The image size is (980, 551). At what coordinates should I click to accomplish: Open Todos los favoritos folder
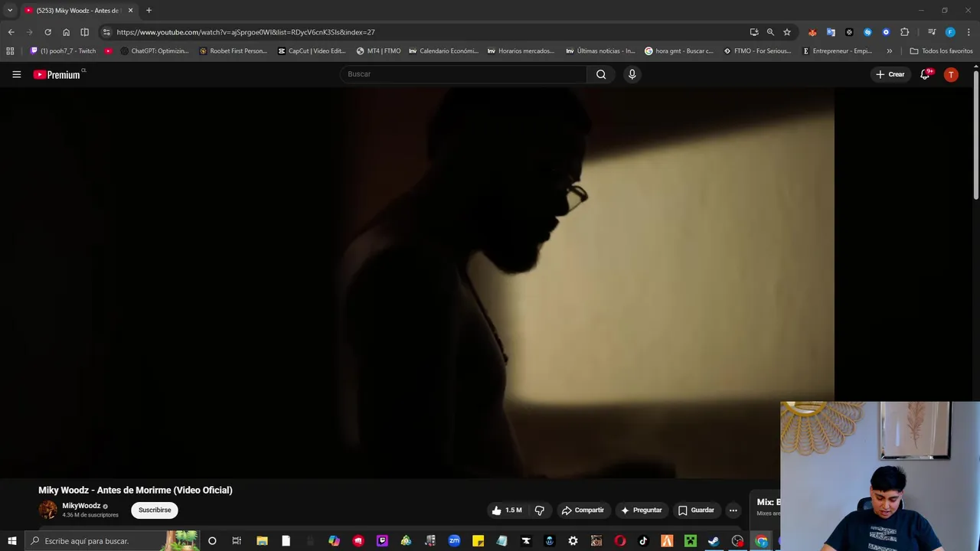tap(941, 51)
